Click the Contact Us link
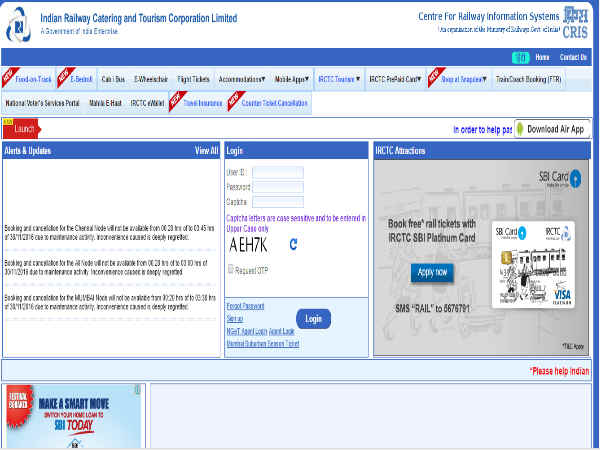The height and width of the screenshot is (450, 600). (x=573, y=57)
